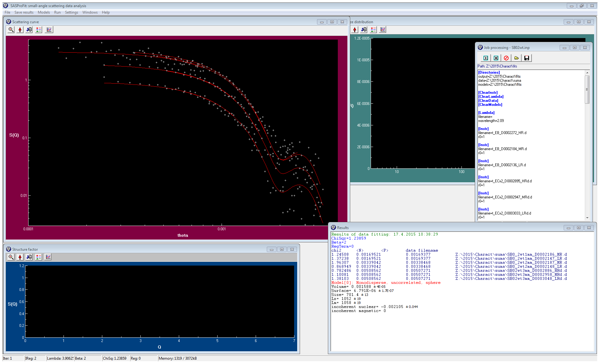Click the Scattering curve window title icon
600x364 pixels.
(x=9, y=22)
